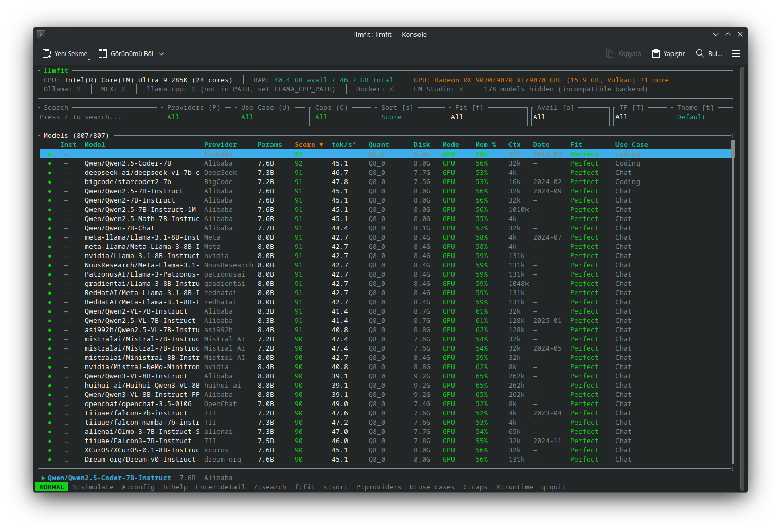Change the Fit [f] filter
Image resolution: width=781 pixels, height=532 pixels.
coord(488,117)
